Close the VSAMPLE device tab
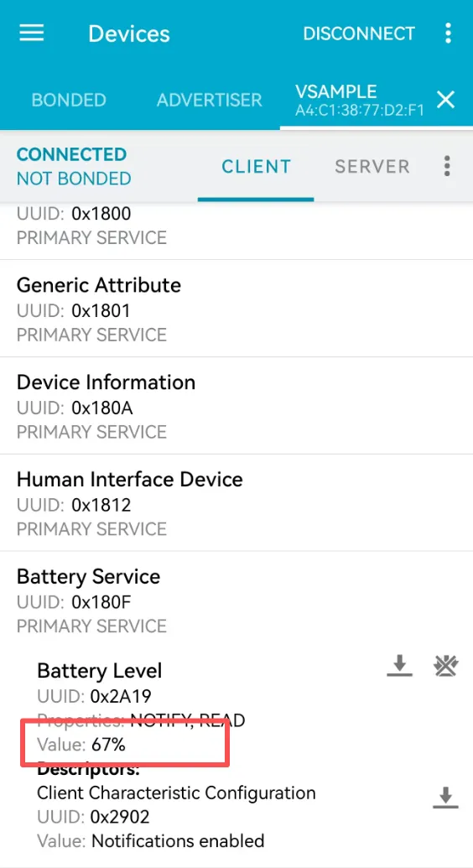The width and height of the screenshot is (473, 868). click(x=446, y=100)
